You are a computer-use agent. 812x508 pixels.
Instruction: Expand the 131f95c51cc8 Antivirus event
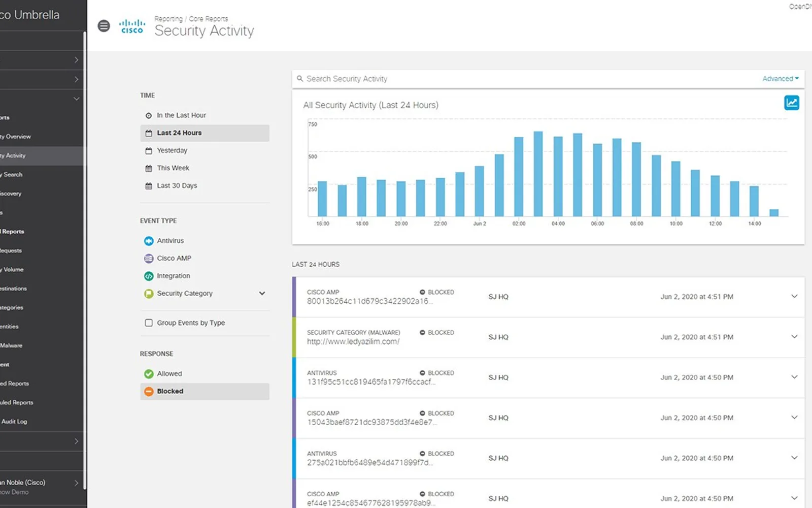pyautogui.click(x=794, y=377)
